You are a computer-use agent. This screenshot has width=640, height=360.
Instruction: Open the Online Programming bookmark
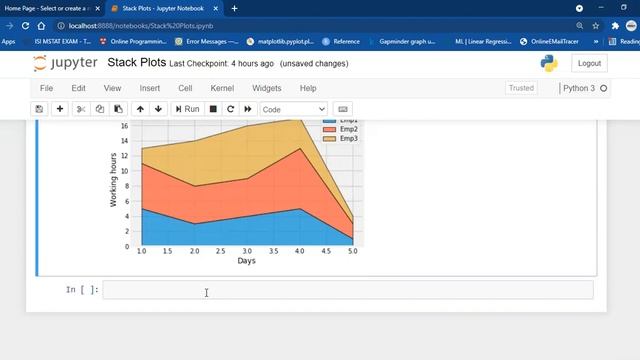point(133,41)
